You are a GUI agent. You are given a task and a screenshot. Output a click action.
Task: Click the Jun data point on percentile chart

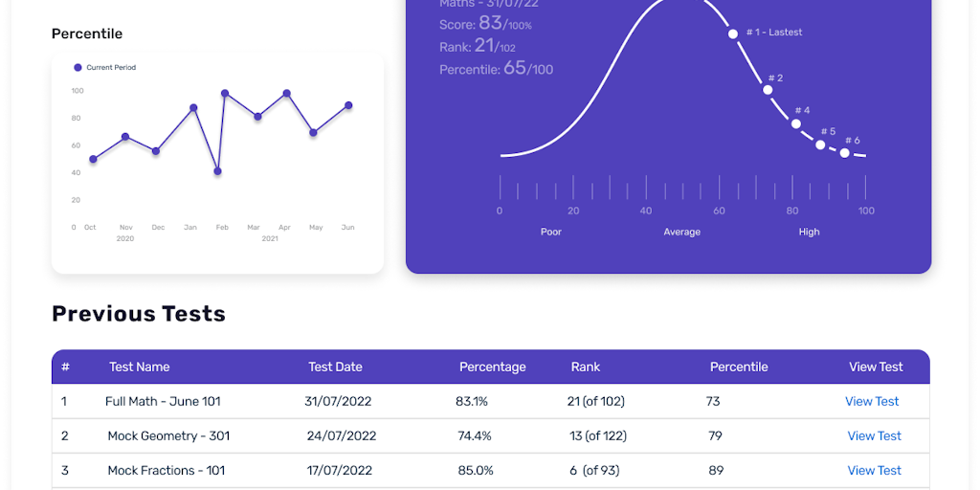click(x=348, y=105)
